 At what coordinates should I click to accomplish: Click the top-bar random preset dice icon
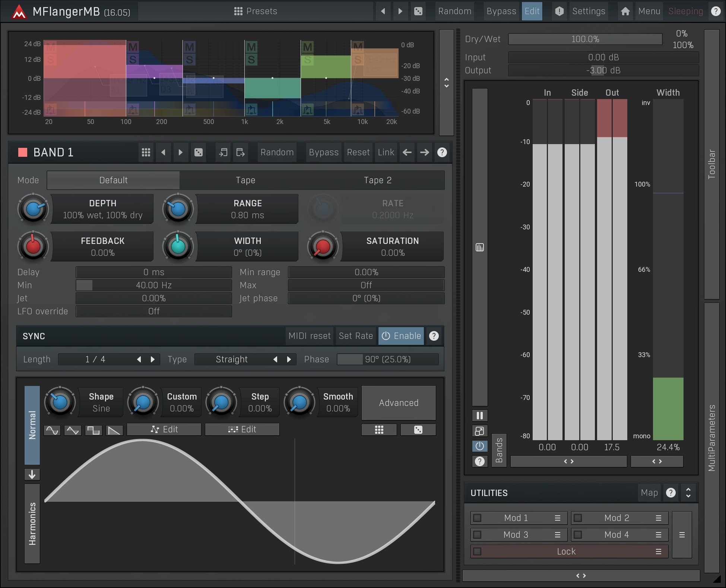[418, 11]
